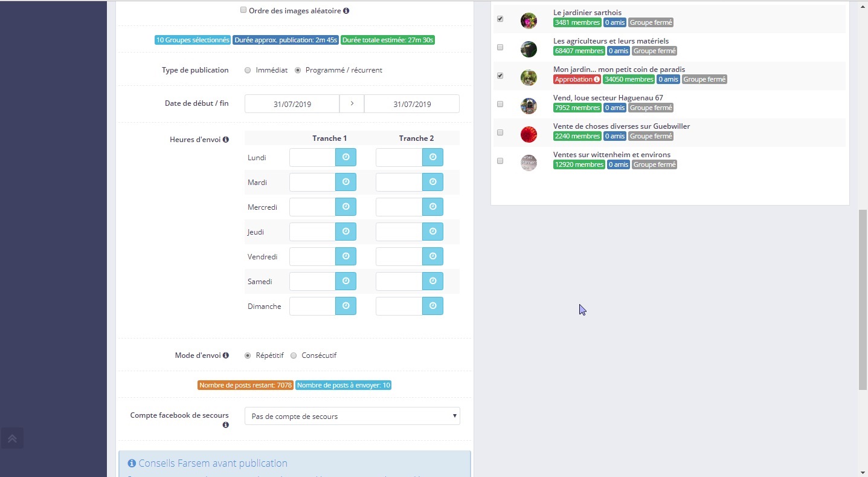Click Durée totale estimée badge
Image resolution: width=868 pixels, height=477 pixels.
[x=388, y=40]
